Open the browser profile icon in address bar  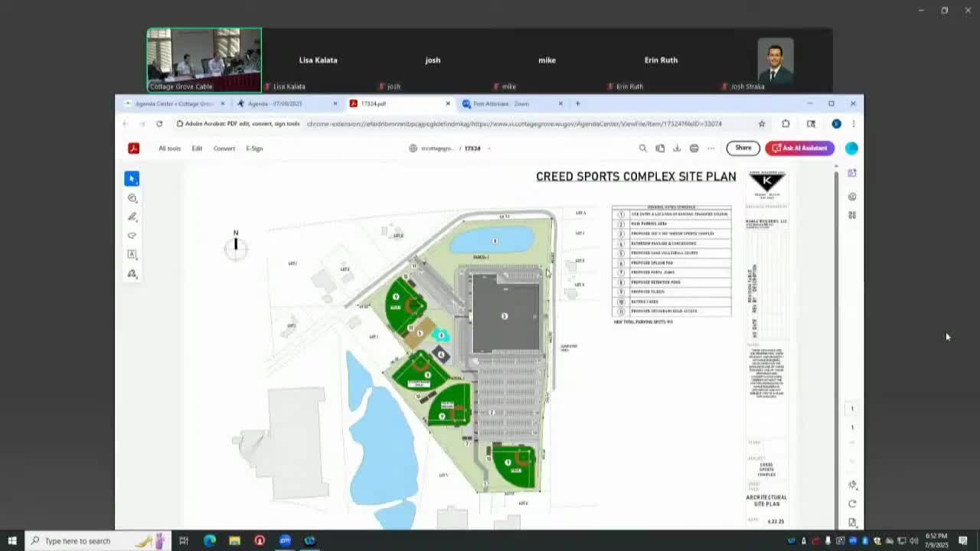click(836, 124)
